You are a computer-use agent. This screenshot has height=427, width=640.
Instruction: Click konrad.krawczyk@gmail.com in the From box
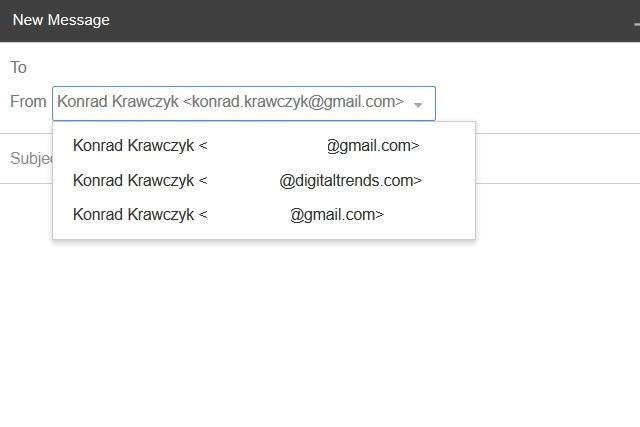pos(298,102)
